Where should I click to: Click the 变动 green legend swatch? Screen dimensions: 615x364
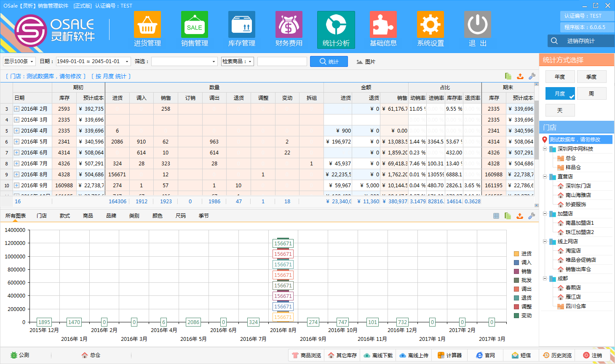[x=516, y=316]
